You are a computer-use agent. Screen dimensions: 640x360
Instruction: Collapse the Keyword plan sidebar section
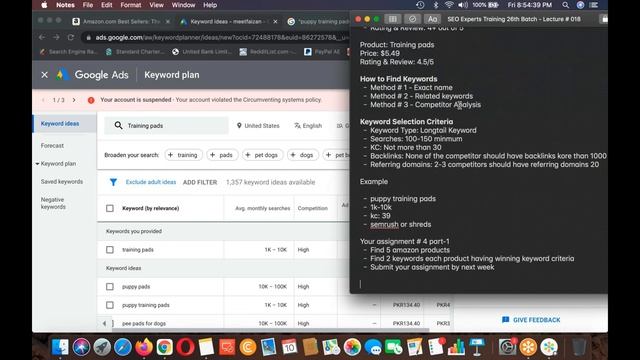coord(37,164)
